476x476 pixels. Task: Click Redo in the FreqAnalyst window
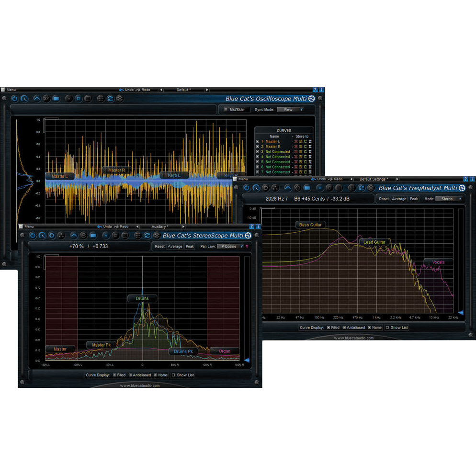coord(335,179)
